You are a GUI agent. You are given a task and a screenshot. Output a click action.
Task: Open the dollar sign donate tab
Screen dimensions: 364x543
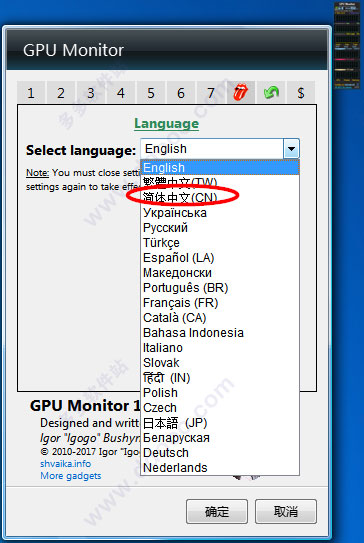click(x=301, y=92)
